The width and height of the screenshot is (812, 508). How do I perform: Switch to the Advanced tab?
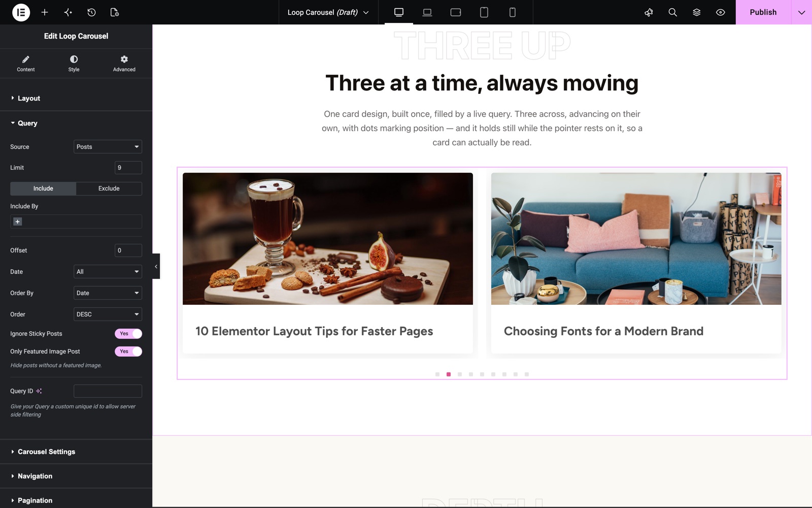coord(124,63)
